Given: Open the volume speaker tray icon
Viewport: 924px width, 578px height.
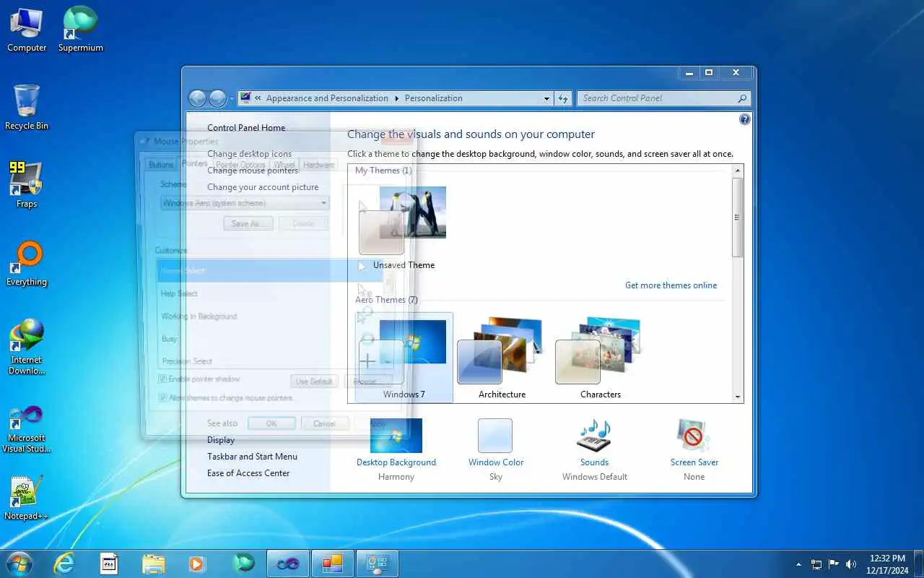Looking at the screenshot, I should click(x=851, y=564).
